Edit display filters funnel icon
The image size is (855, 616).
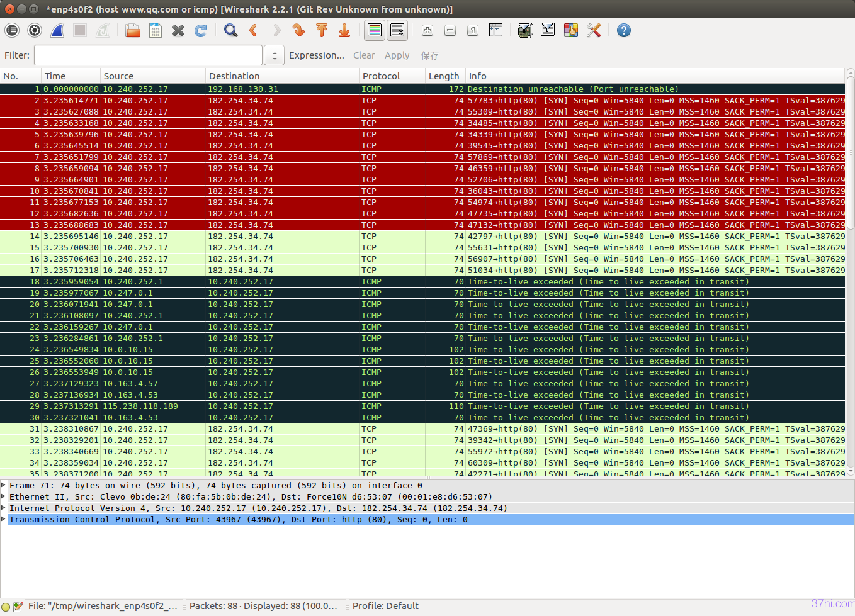pyautogui.click(x=548, y=30)
